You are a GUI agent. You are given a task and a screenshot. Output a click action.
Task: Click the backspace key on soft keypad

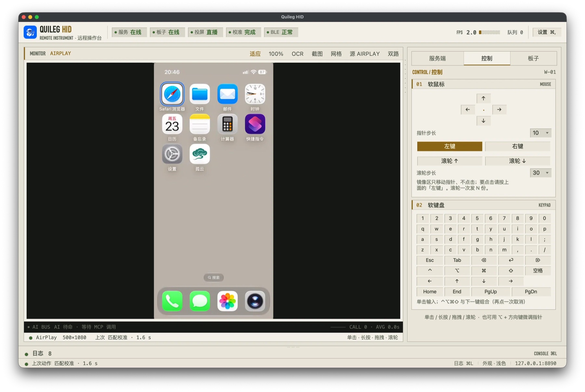point(484,260)
